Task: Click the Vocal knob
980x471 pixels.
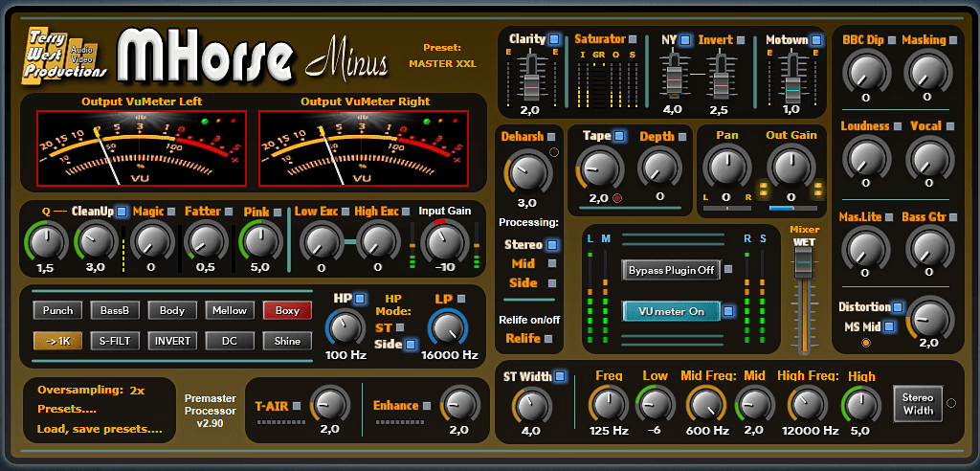Action: click(x=930, y=158)
